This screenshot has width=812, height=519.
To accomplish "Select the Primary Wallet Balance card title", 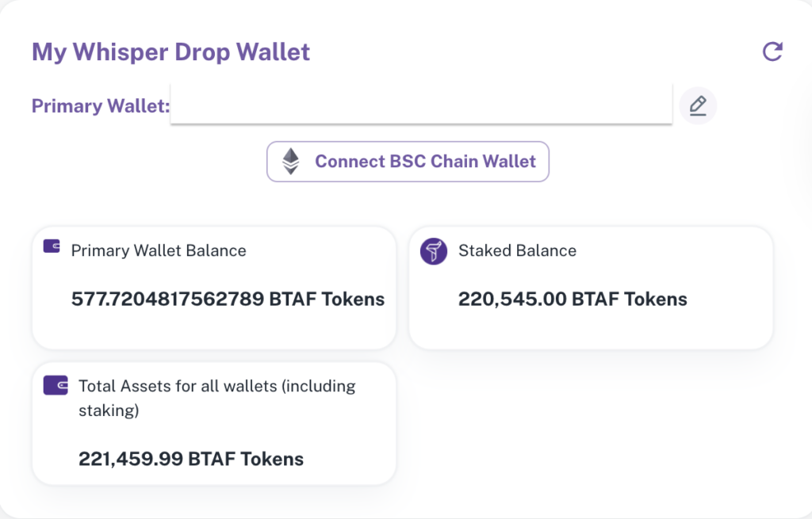I will click(159, 250).
